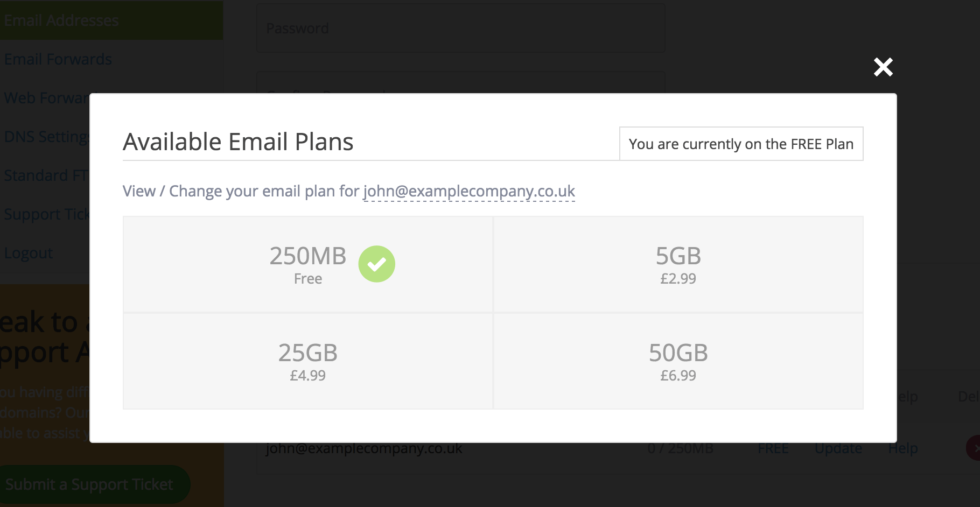The height and width of the screenshot is (507, 980).
Task: Open Support Tickets in sidebar
Action: click(x=45, y=214)
